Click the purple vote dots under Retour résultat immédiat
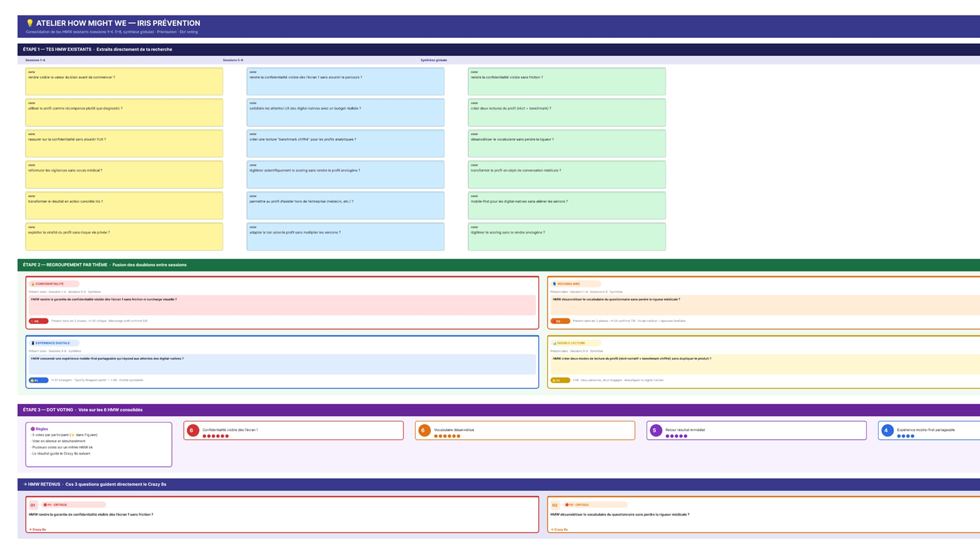The image size is (980, 551). click(676, 436)
